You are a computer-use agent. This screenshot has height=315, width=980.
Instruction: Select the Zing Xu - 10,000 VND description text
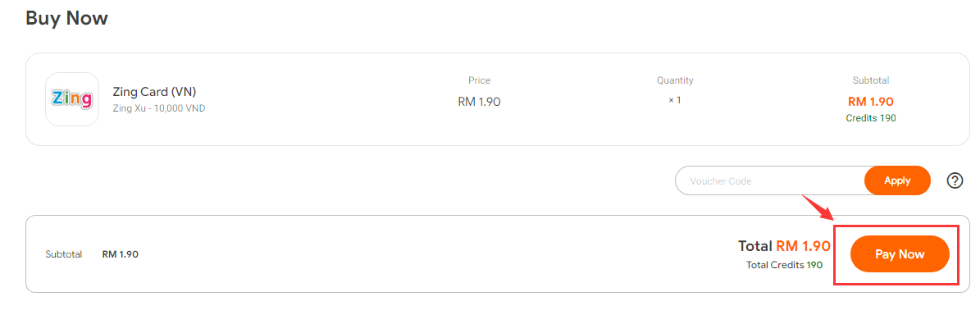(x=159, y=108)
